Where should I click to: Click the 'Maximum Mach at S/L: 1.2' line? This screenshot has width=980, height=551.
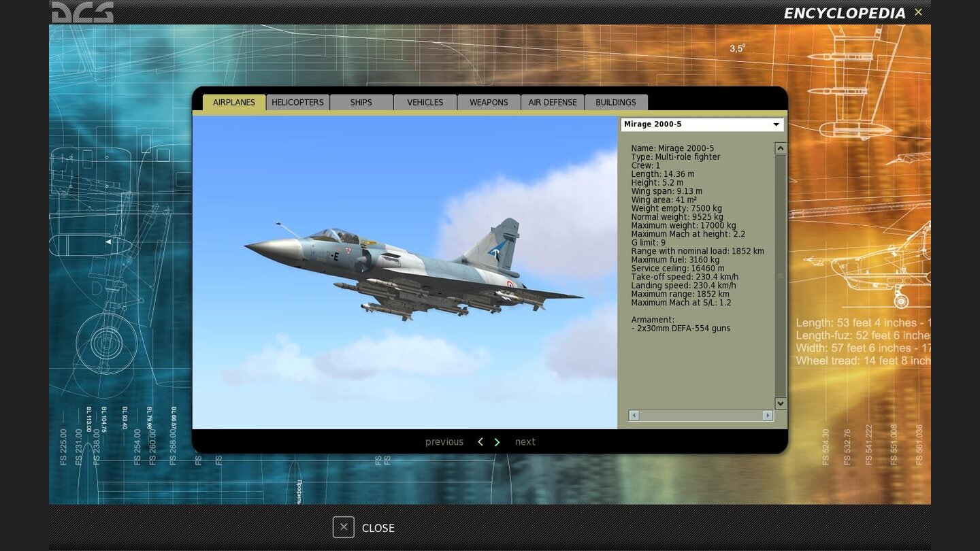(681, 303)
